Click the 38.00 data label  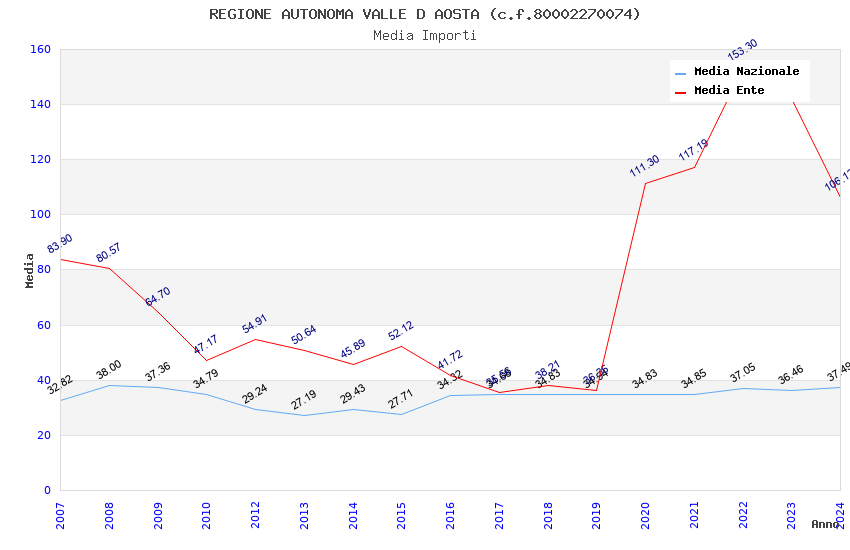click(x=108, y=370)
